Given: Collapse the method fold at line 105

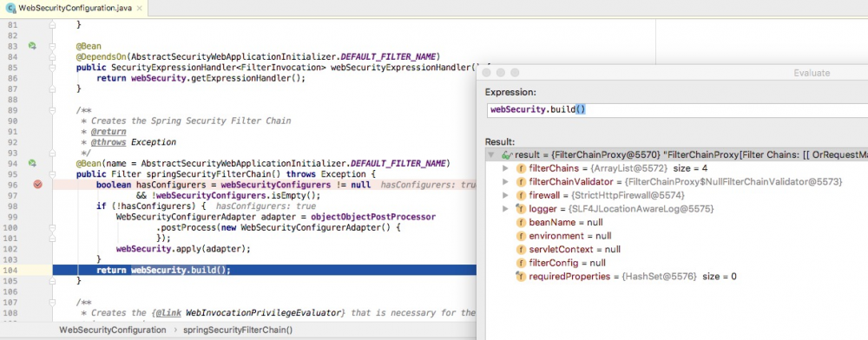Looking at the screenshot, I should 53,280.
